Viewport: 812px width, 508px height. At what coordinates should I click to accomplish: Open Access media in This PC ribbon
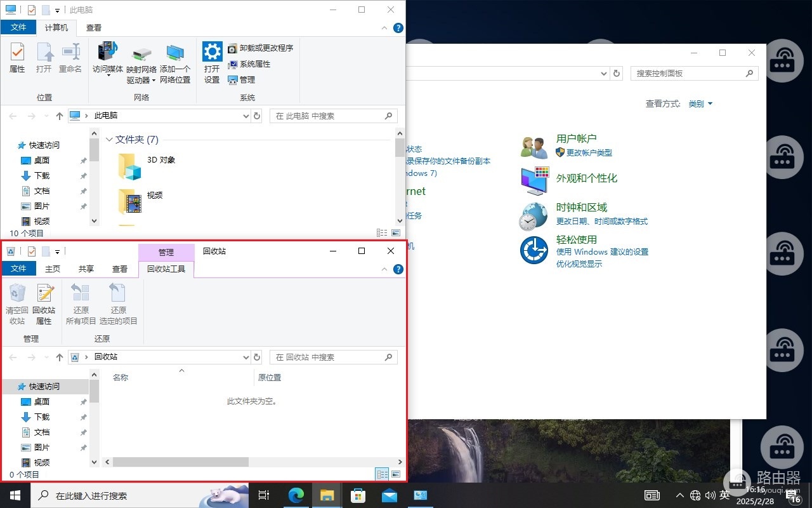(x=108, y=51)
